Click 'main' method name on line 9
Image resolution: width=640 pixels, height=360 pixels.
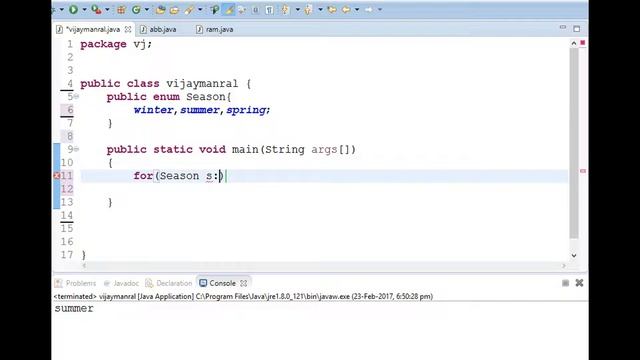tap(245, 150)
